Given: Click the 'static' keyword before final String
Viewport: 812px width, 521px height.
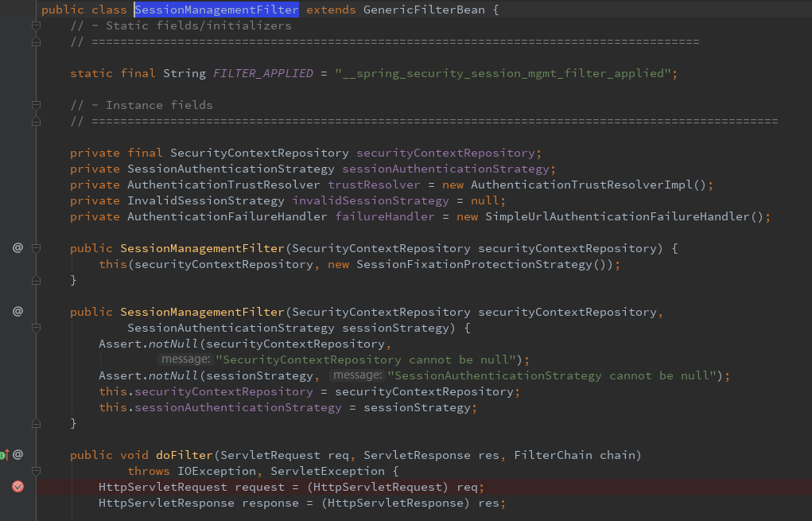Looking at the screenshot, I should pos(91,73).
